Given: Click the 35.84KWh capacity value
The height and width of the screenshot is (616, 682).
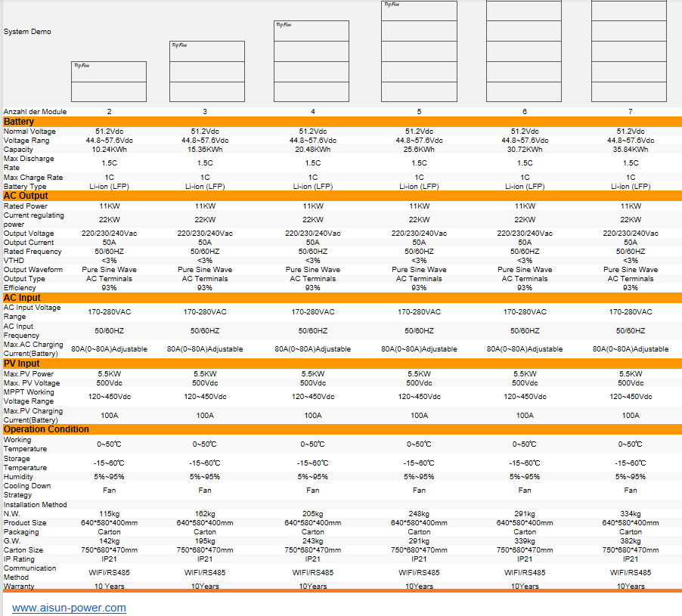Looking at the screenshot, I should coord(631,150).
